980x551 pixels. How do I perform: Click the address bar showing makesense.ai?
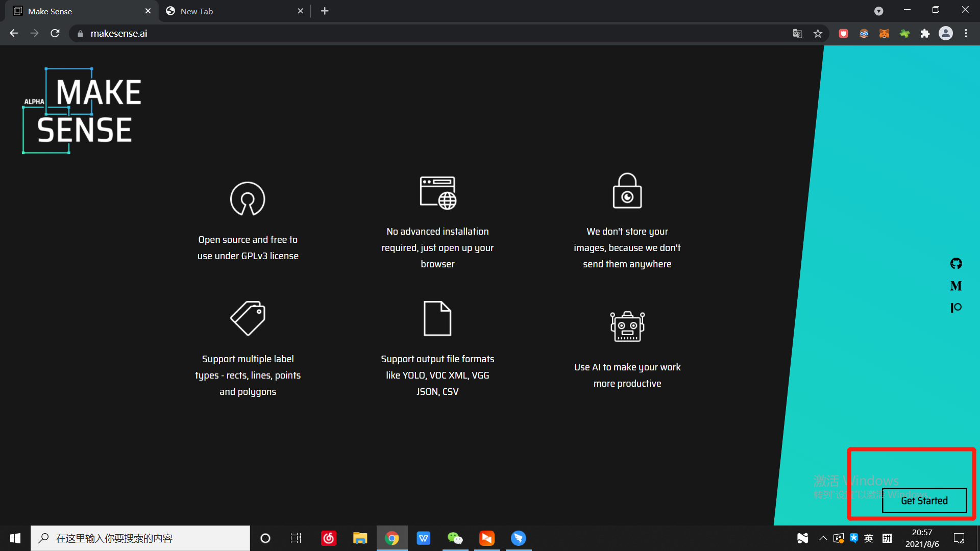coord(408,34)
